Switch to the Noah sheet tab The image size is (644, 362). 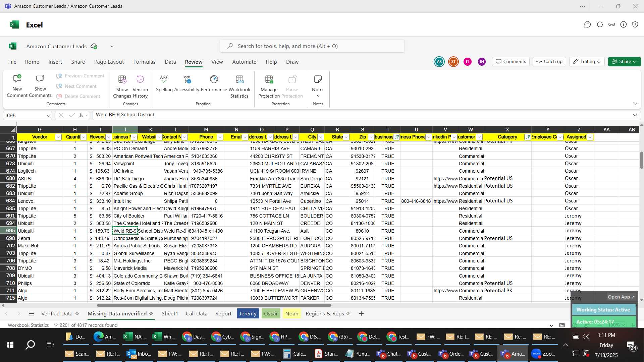click(x=292, y=314)
